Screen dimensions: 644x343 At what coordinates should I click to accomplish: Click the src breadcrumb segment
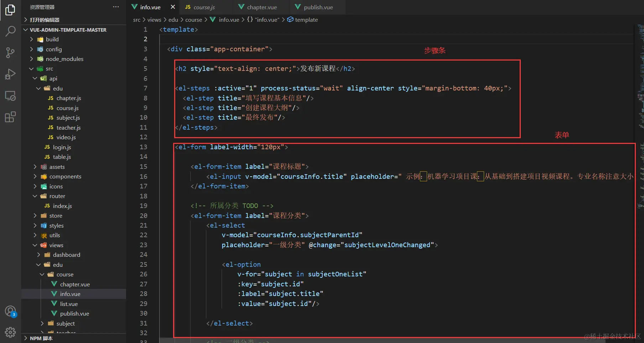point(137,20)
